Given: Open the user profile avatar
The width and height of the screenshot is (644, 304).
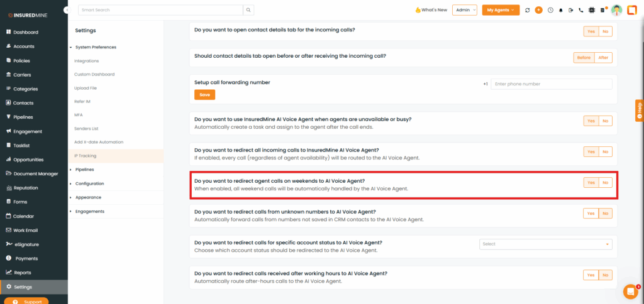Looking at the screenshot, I should click(x=616, y=10).
